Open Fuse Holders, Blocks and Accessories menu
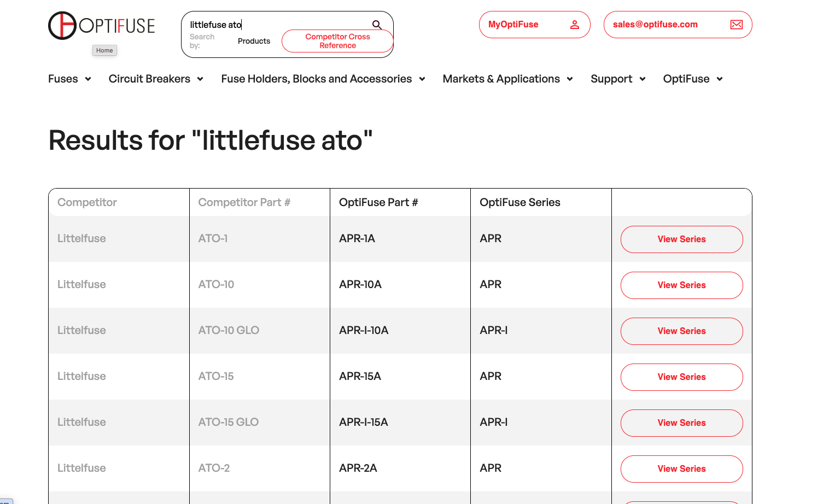Viewport: 829px width, 504px height. 316,79
